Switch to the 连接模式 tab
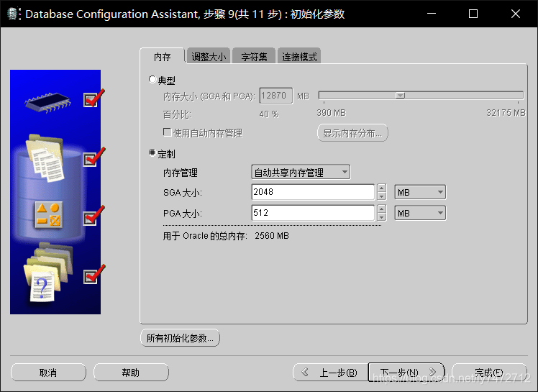Image resolution: width=538 pixels, height=392 pixels. [x=299, y=56]
